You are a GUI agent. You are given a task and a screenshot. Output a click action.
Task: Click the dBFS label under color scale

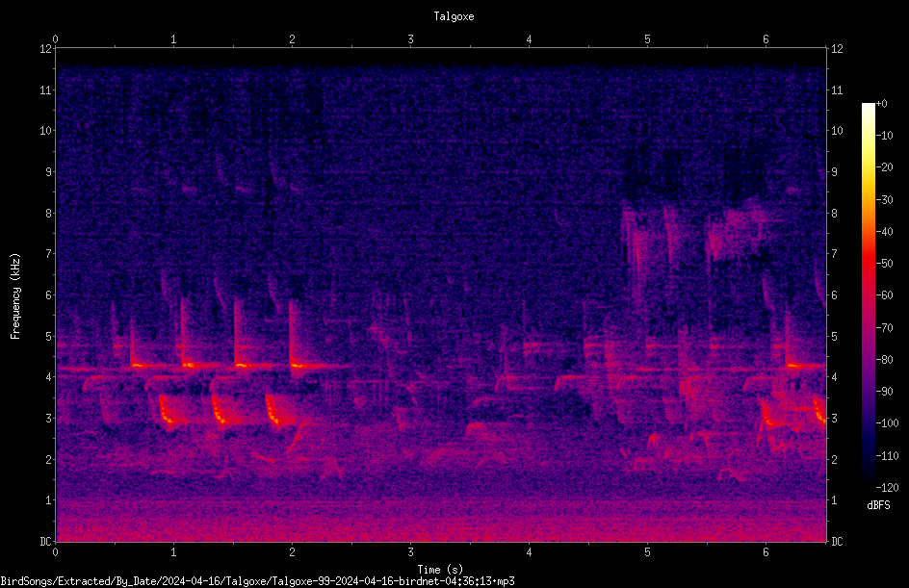878,505
